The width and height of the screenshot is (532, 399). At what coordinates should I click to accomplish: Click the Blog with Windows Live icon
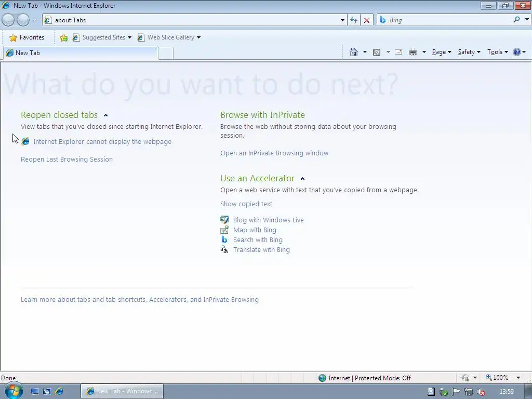[x=224, y=220]
